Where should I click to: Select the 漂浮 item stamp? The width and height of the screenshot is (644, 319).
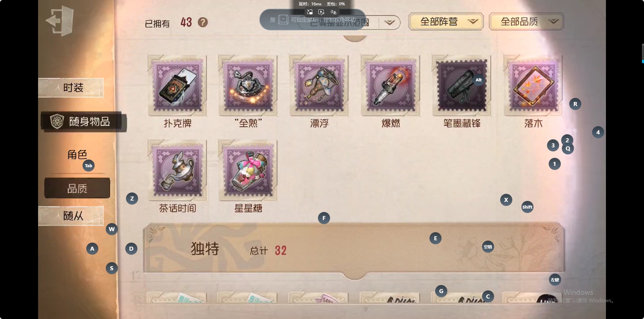coord(319,86)
